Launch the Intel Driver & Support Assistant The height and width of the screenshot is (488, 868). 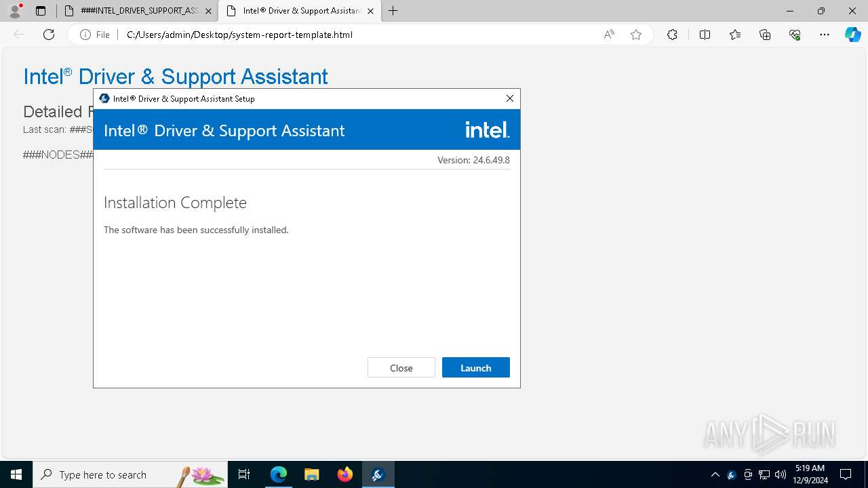tap(475, 367)
